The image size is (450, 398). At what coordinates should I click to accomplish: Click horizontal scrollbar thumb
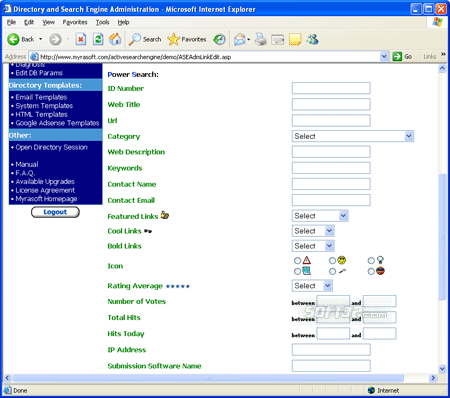click(208, 378)
